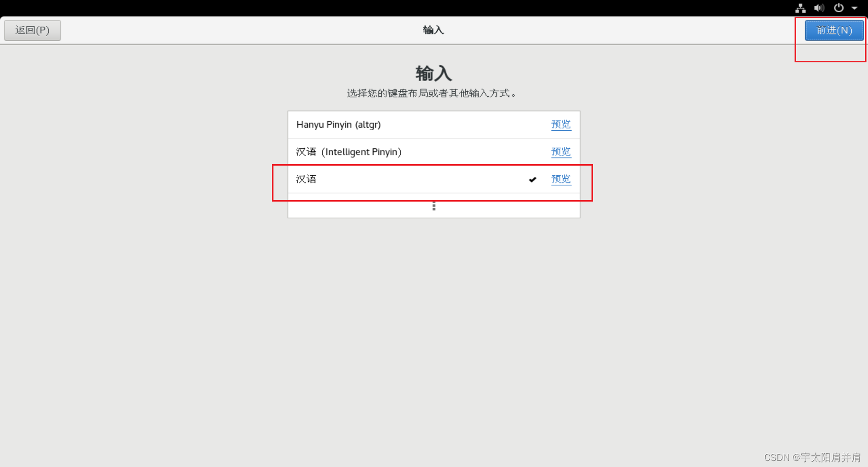868x467 pixels.
Task: Click the large 输入 page heading
Action: [x=433, y=73]
